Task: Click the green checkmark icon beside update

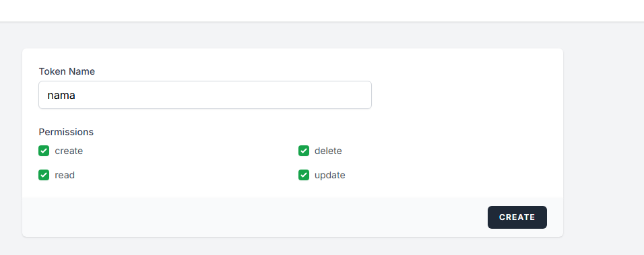Action: 304,175
